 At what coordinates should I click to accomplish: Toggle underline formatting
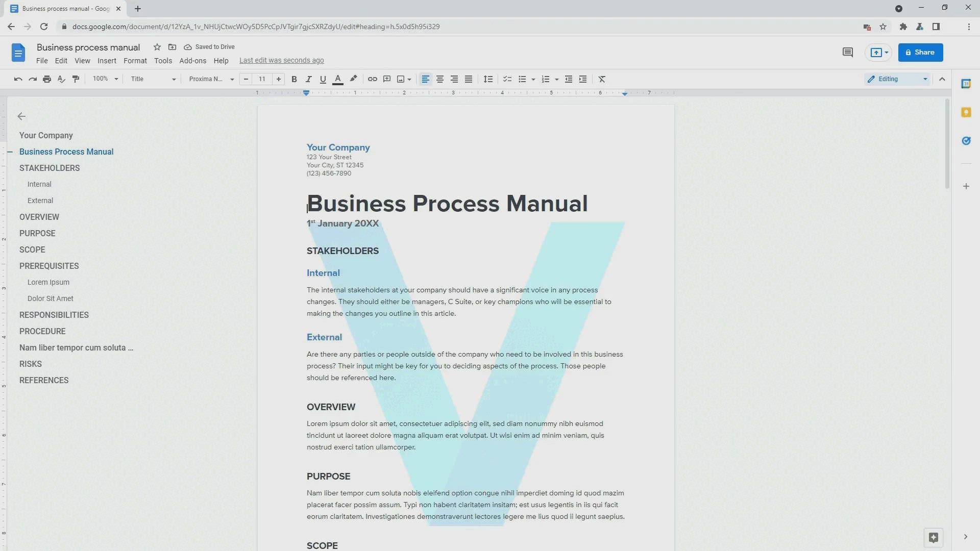click(323, 79)
